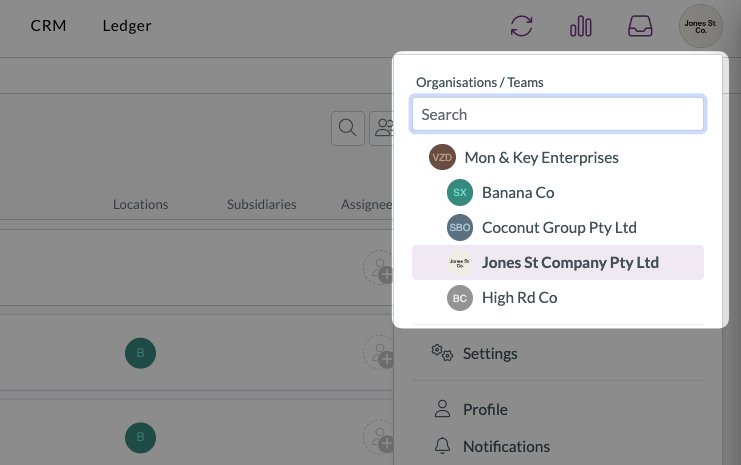Viewport: 741px width, 465px height.
Task: Click the second row add-assignee icon
Action: [x=379, y=353]
